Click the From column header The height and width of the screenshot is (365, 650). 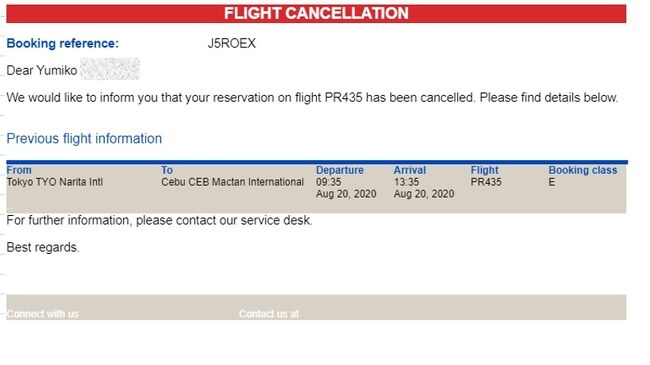click(x=19, y=170)
